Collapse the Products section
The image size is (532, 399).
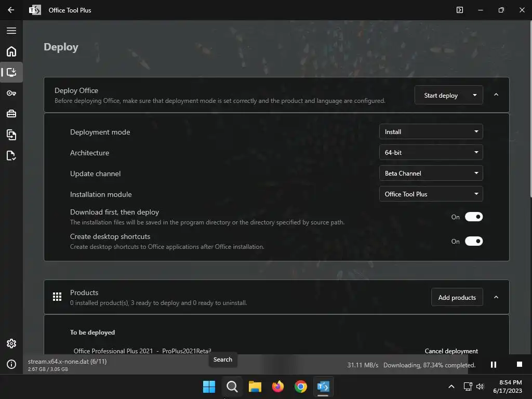[496, 297]
